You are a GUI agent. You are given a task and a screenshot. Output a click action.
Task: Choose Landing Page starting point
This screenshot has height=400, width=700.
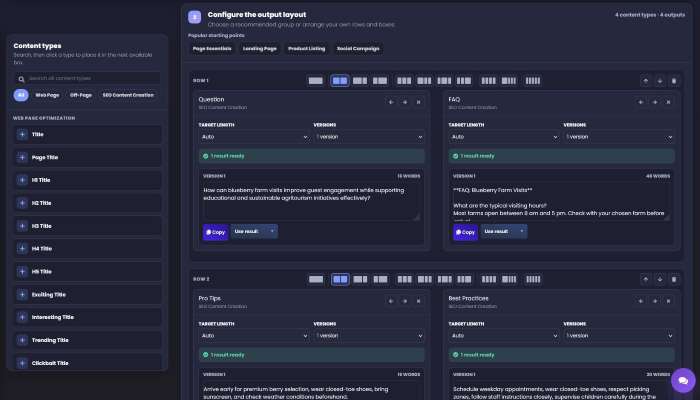(260, 49)
